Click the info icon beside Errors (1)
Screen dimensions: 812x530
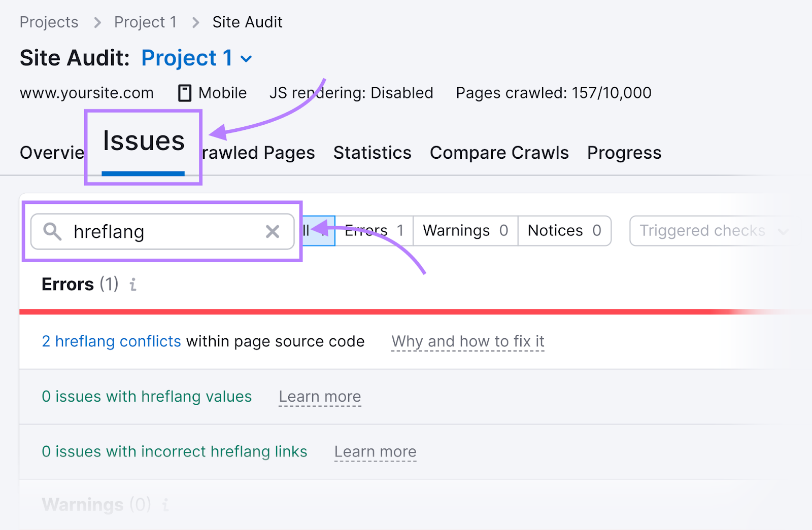pos(133,285)
